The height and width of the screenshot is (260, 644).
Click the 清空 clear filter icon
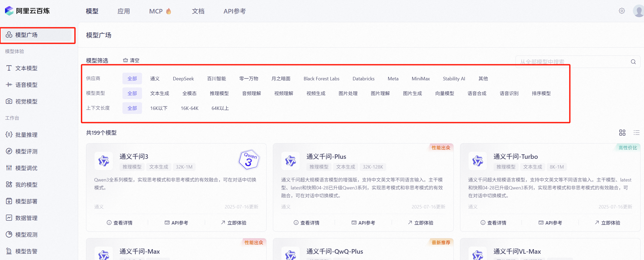coord(125,60)
